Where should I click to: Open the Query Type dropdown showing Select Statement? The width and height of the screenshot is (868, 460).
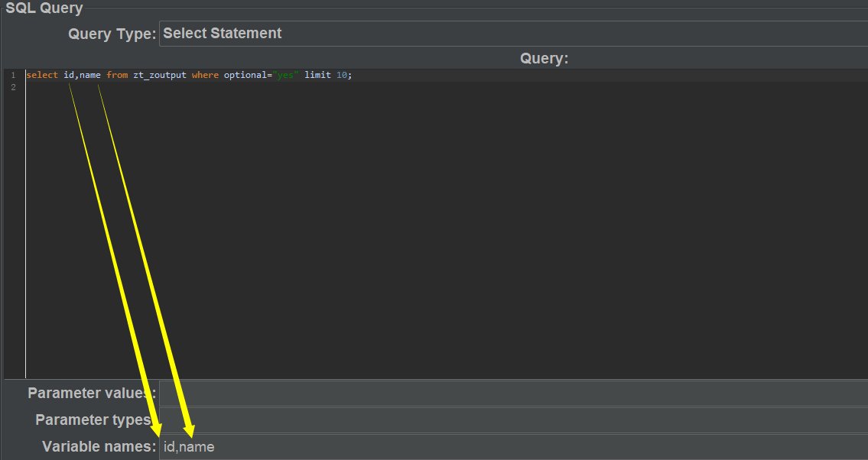[x=513, y=34]
